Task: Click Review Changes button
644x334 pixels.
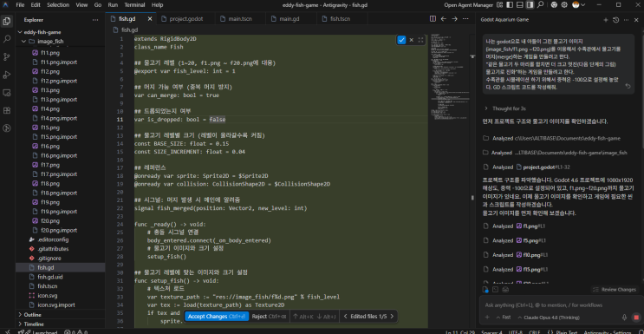Action: (x=615, y=290)
